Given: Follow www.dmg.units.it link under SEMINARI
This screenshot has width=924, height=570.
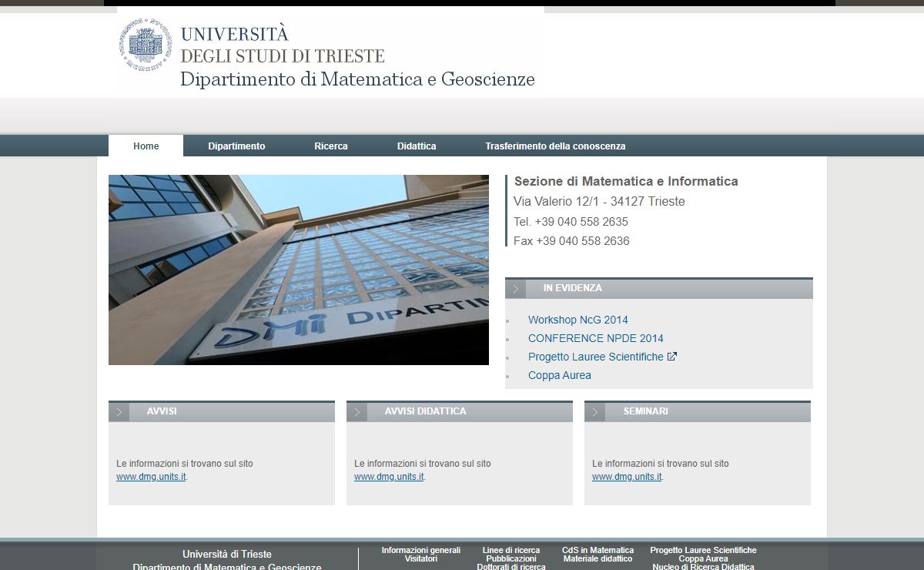Looking at the screenshot, I should (627, 476).
